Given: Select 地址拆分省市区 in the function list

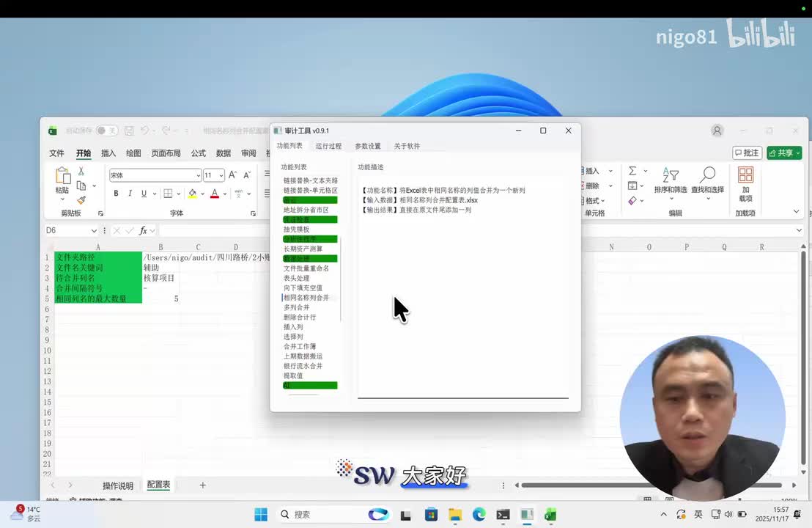Looking at the screenshot, I should pos(306,210).
